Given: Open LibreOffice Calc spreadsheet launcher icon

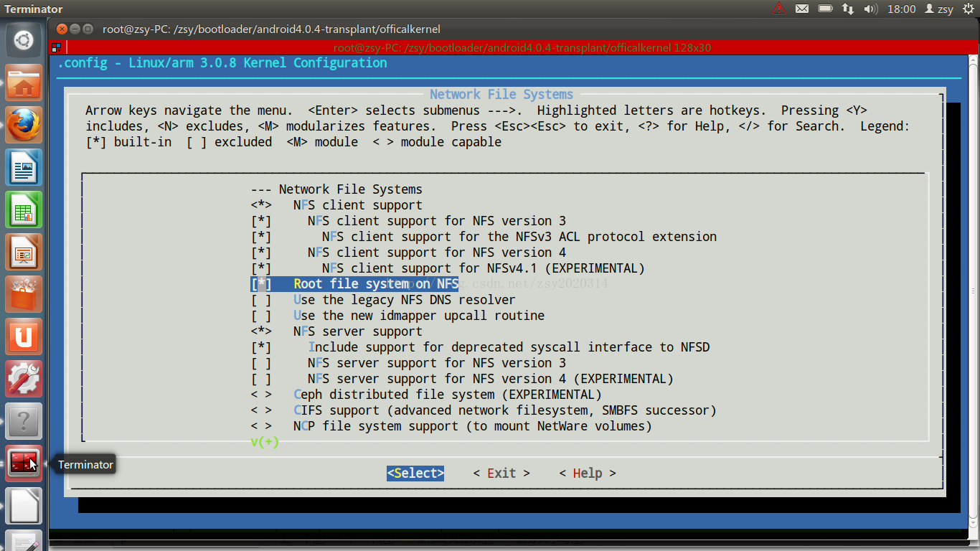Looking at the screenshot, I should tap(24, 210).
